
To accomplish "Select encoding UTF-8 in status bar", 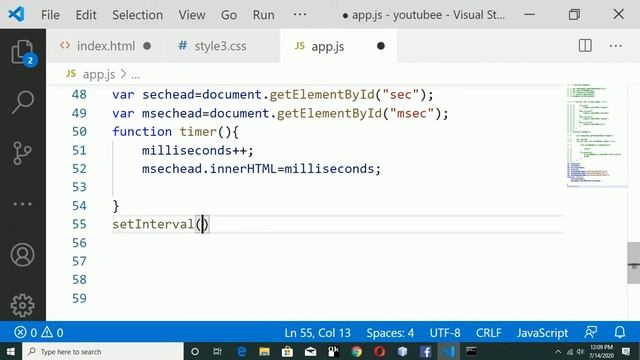I will (x=444, y=333).
